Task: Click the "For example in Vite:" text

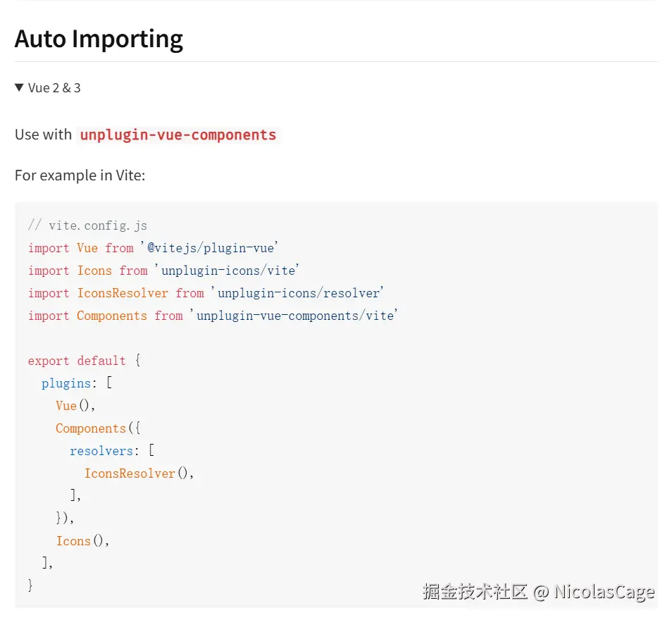Action: (x=80, y=175)
